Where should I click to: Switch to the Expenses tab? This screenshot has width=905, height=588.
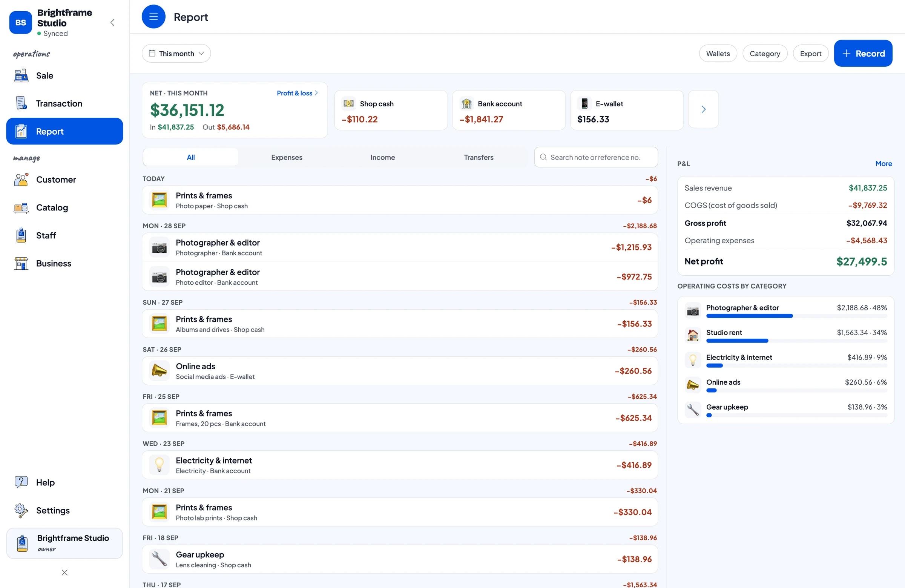pyautogui.click(x=287, y=157)
